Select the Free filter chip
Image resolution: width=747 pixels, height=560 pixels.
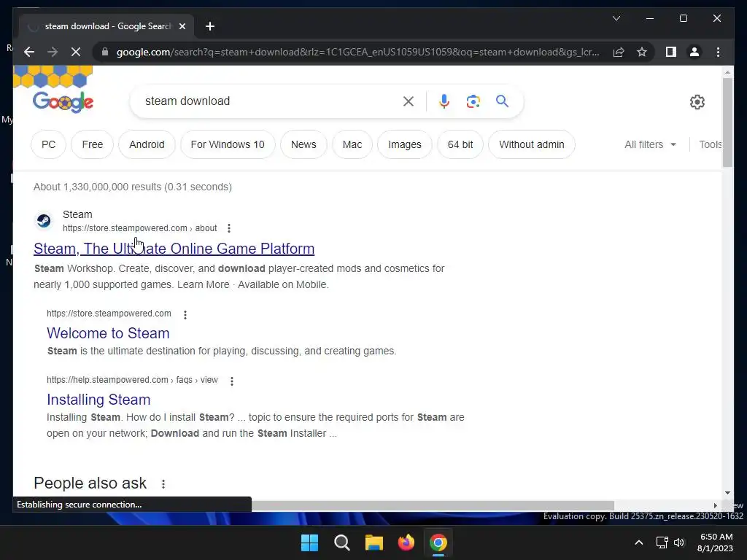tap(93, 144)
